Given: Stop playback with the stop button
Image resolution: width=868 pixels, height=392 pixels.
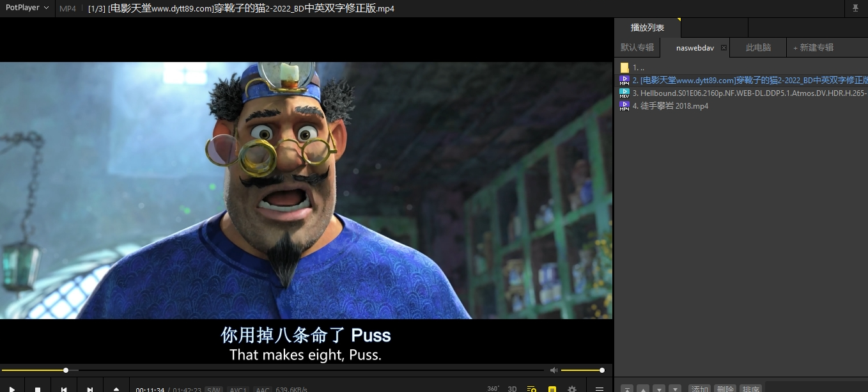Looking at the screenshot, I should [x=38, y=388].
